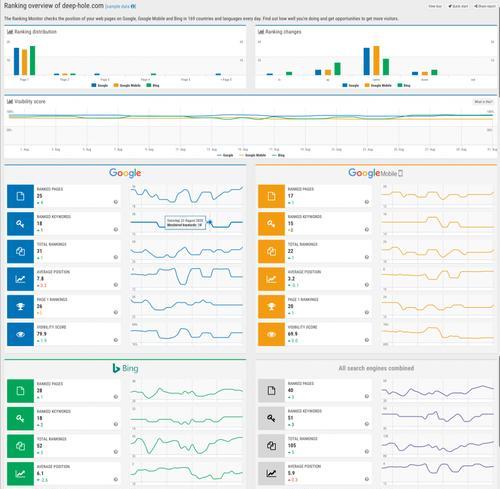
Task: Click the orange Page 1 Rankings trophy icon
Action: click(271, 307)
